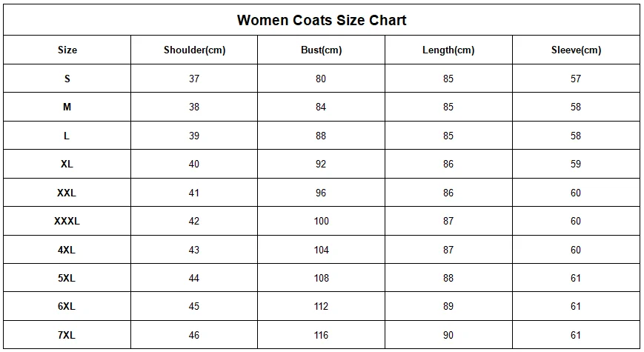Select the M size row label
Screen dimensions: 644x352
click(x=67, y=107)
